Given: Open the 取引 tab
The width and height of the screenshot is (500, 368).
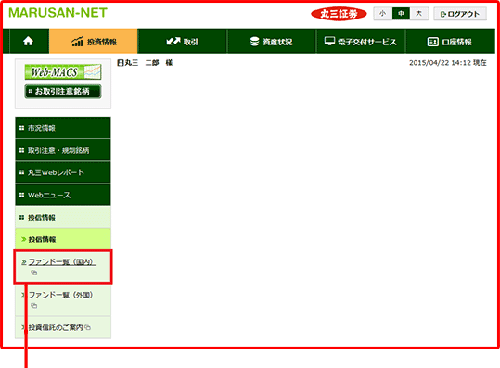Looking at the screenshot, I should pyautogui.click(x=182, y=41).
